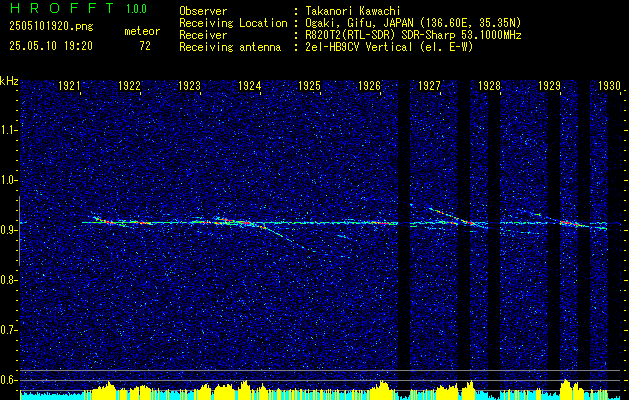Click the 1925 time marker
Screen dimensions: 629x400
click(309, 85)
